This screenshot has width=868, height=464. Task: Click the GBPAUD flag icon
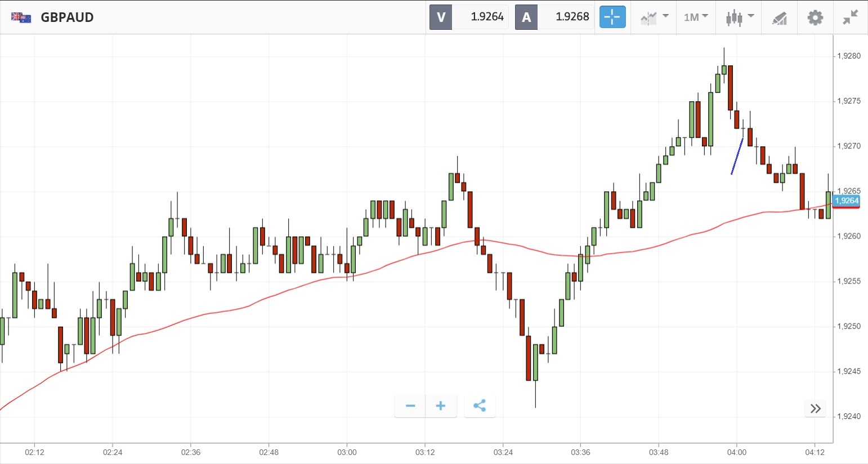[x=21, y=17]
